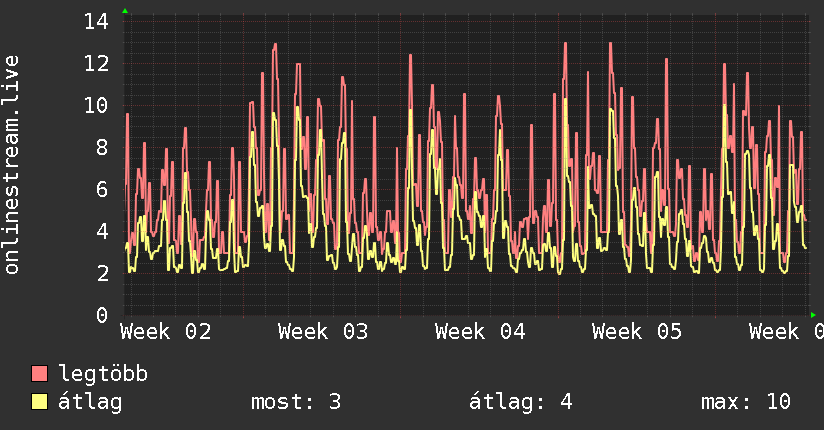Screen dimensions: 824x430
Task: Click the y-axis value 0
Action: point(102,315)
